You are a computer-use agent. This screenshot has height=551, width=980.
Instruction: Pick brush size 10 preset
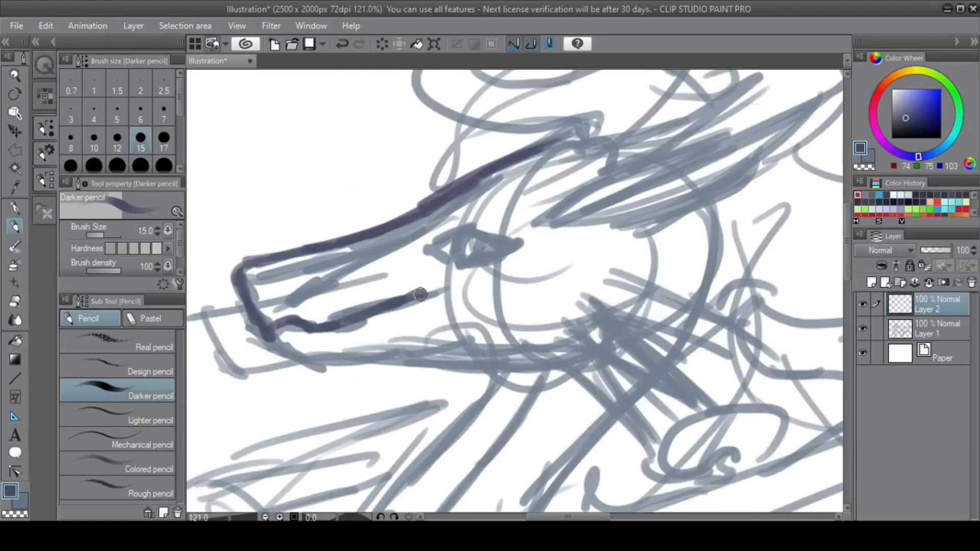click(94, 142)
